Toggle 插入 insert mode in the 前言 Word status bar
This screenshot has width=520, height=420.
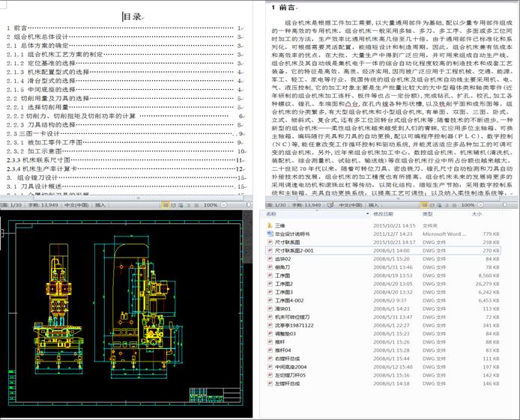click(374, 205)
